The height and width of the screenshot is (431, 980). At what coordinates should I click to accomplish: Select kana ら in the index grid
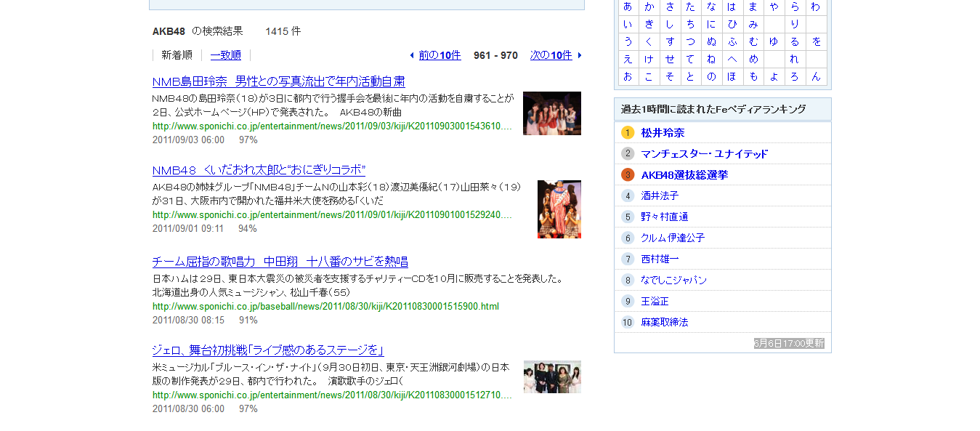pyautogui.click(x=795, y=7)
